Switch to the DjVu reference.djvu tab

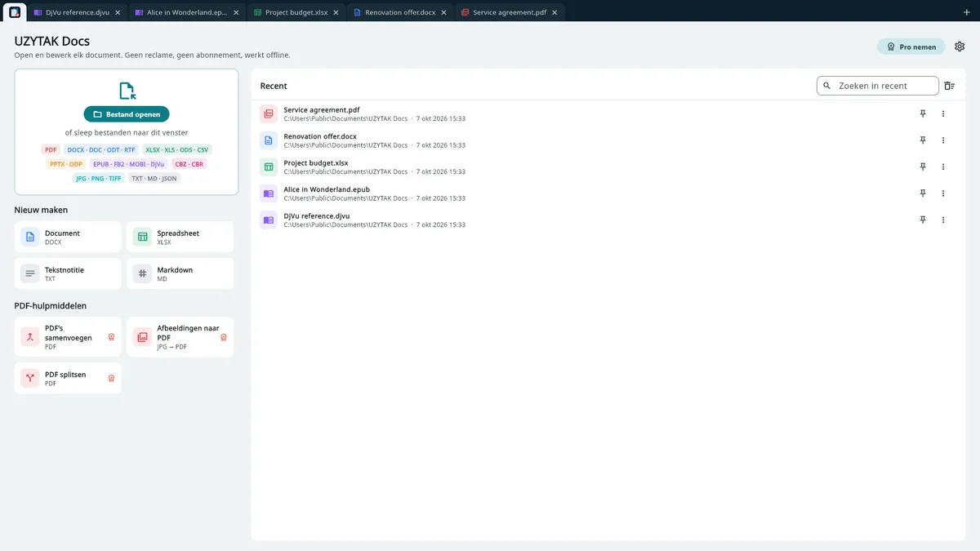(77, 12)
